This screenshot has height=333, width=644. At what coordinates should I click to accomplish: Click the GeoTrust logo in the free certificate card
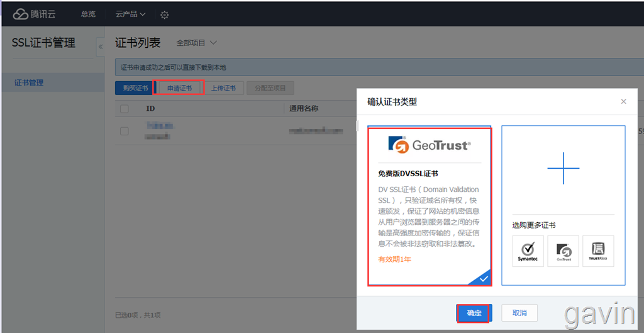point(429,145)
